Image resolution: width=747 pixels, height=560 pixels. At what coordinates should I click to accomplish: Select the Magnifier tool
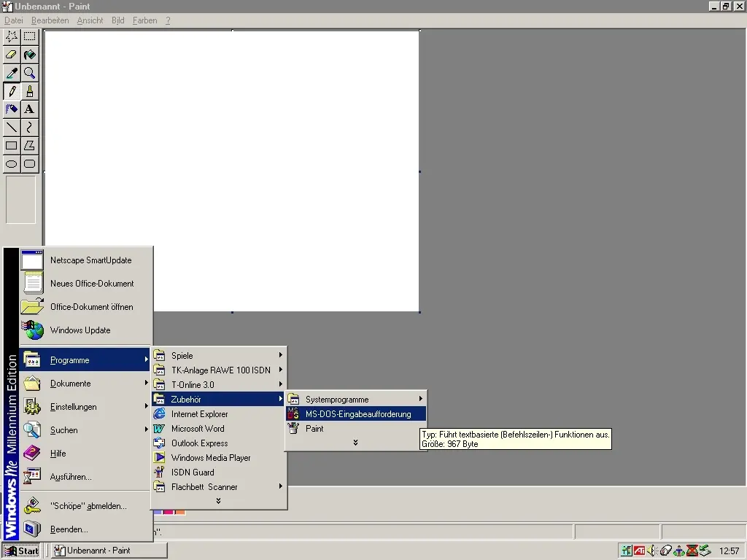point(29,73)
